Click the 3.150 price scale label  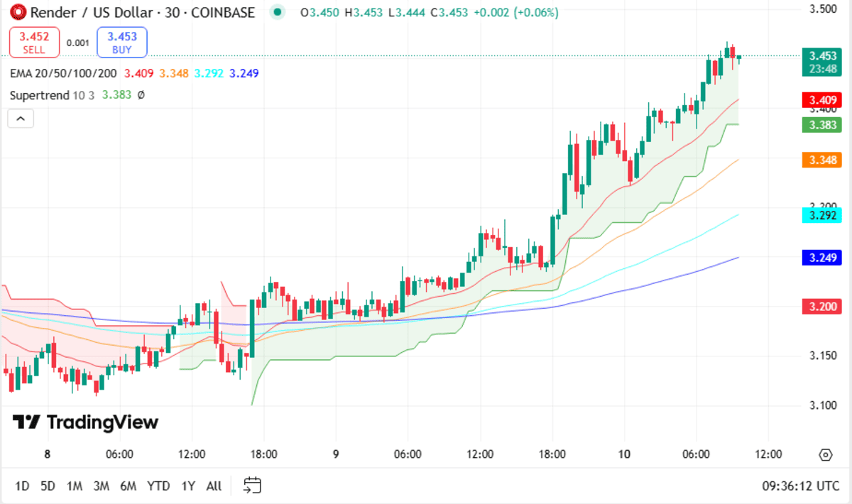822,356
